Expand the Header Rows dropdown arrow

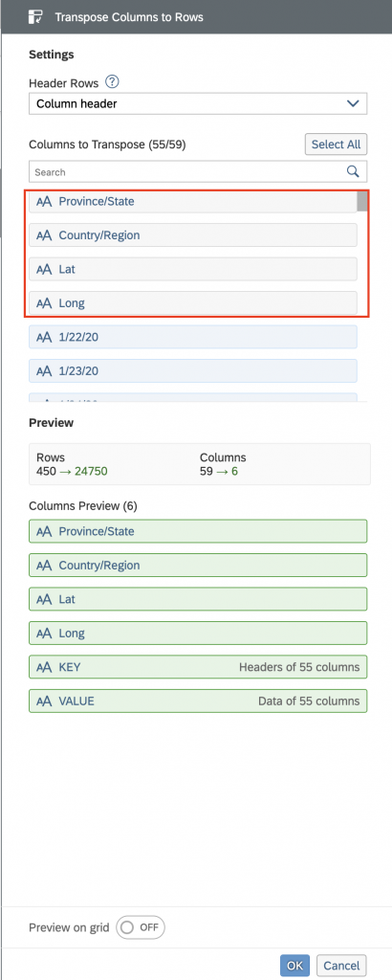(354, 103)
